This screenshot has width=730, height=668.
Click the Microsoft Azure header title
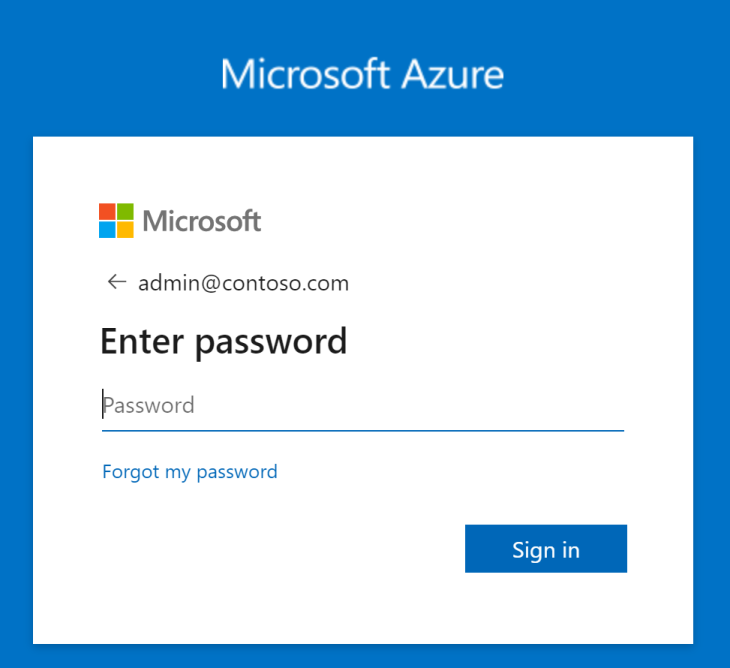[x=362, y=74]
